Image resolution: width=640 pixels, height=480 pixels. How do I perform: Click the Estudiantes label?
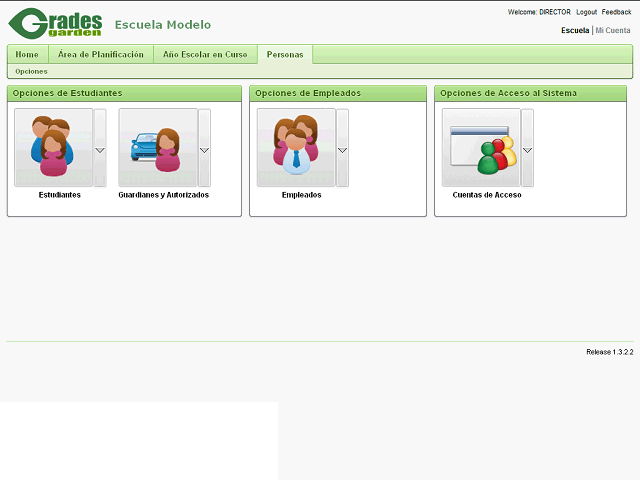tap(60, 195)
